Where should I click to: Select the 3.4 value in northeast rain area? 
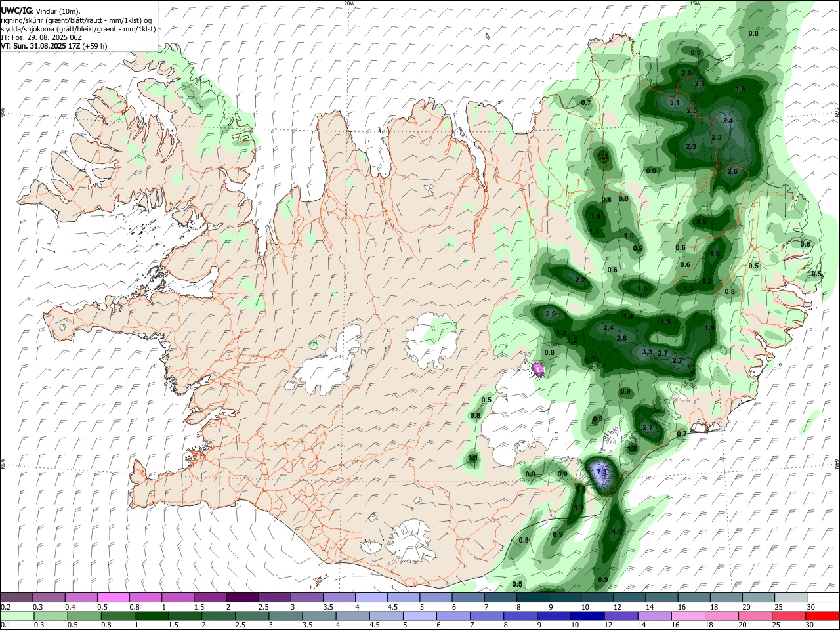(x=728, y=121)
